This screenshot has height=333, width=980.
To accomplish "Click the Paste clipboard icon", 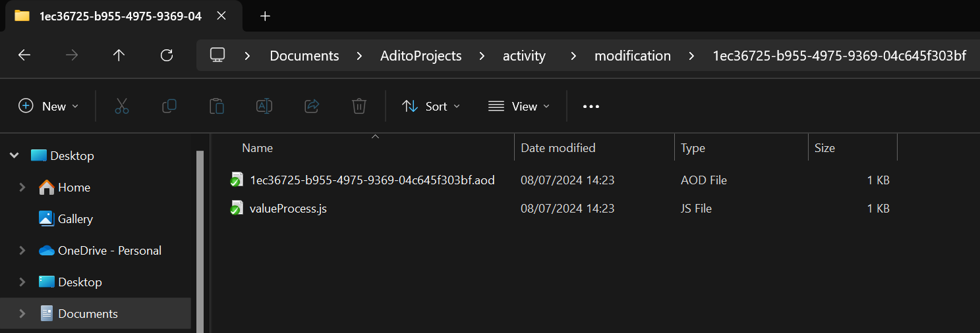I will click(216, 106).
